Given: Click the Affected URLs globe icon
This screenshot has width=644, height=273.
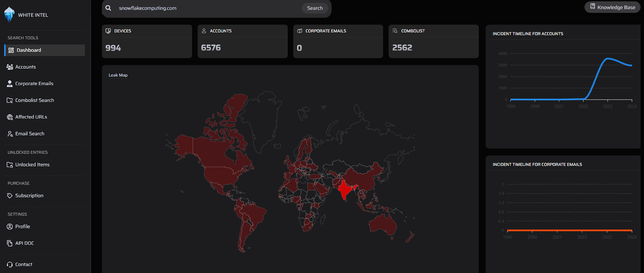Looking at the screenshot, I should coord(10,117).
